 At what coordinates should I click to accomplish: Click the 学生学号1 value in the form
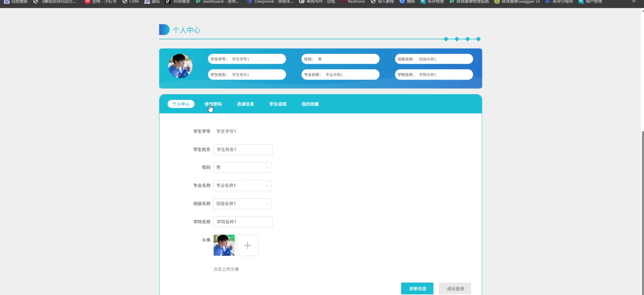tap(226, 131)
